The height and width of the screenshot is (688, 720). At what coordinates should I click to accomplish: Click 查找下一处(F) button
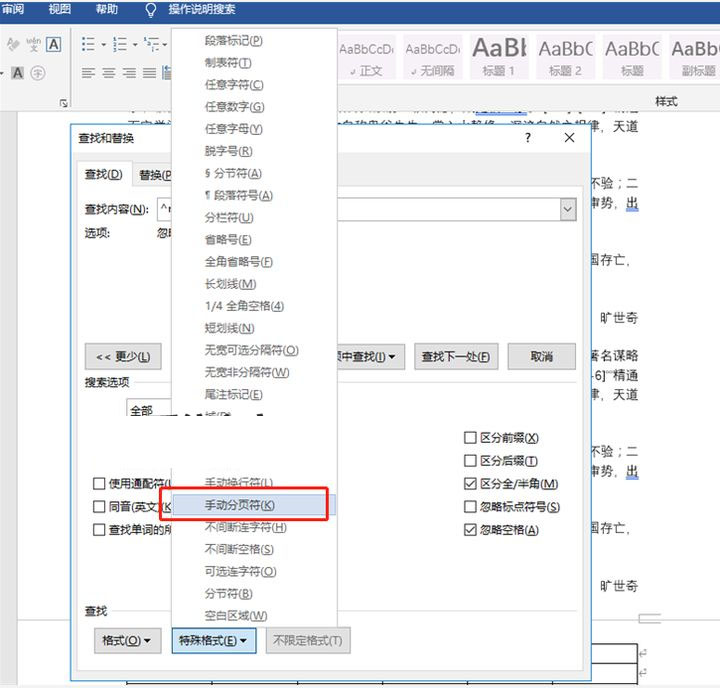pyautogui.click(x=456, y=356)
